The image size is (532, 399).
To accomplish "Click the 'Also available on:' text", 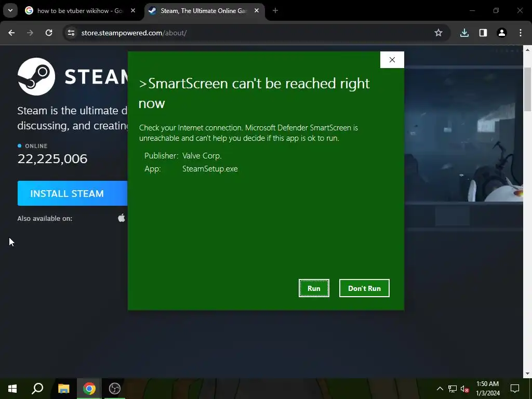I will 45,219.
